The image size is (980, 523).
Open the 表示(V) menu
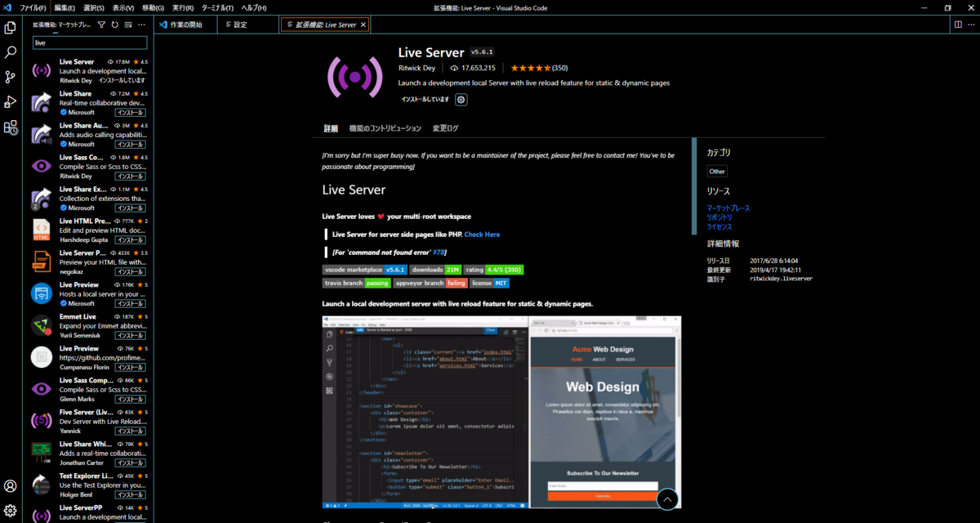123,7
